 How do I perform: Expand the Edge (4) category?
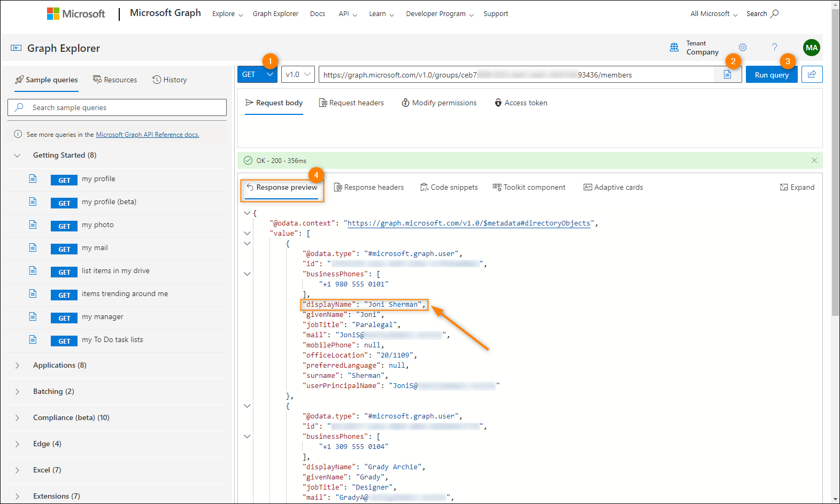click(17, 444)
